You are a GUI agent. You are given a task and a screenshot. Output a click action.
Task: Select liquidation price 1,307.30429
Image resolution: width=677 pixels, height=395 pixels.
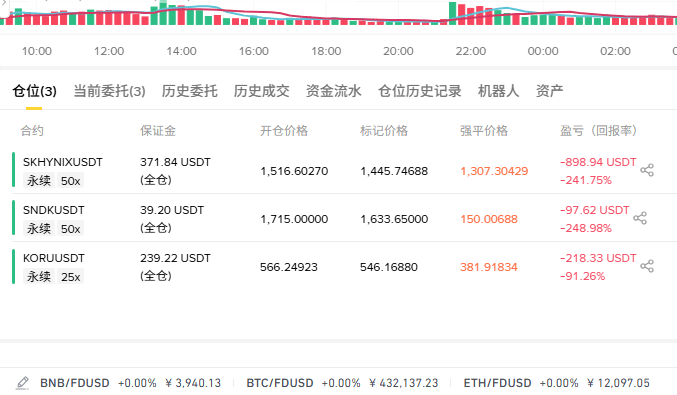click(x=494, y=171)
